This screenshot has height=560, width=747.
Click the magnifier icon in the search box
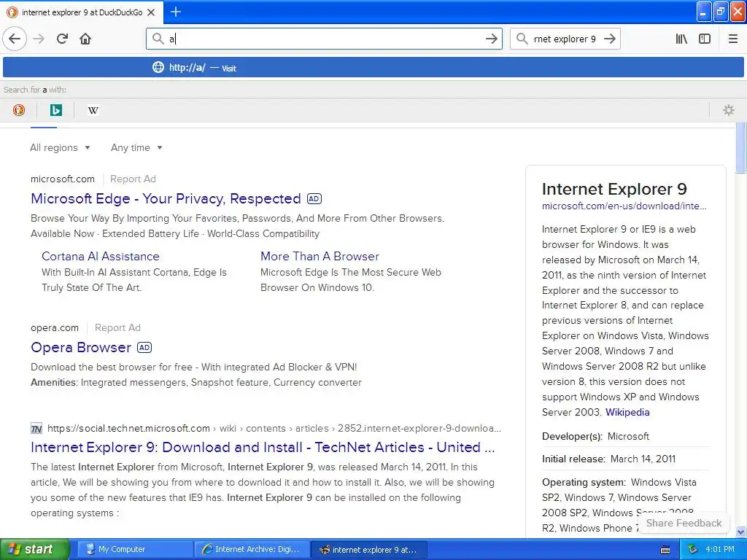(x=522, y=39)
